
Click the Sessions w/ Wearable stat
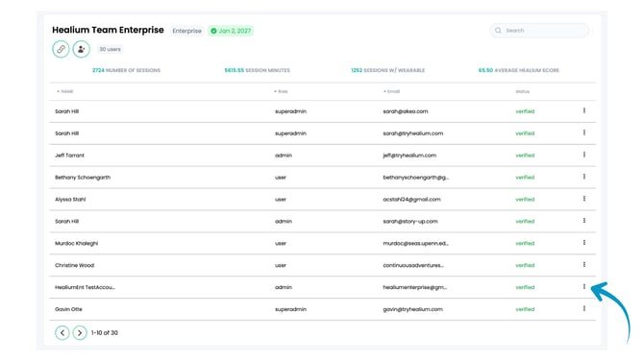click(x=387, y=70)
